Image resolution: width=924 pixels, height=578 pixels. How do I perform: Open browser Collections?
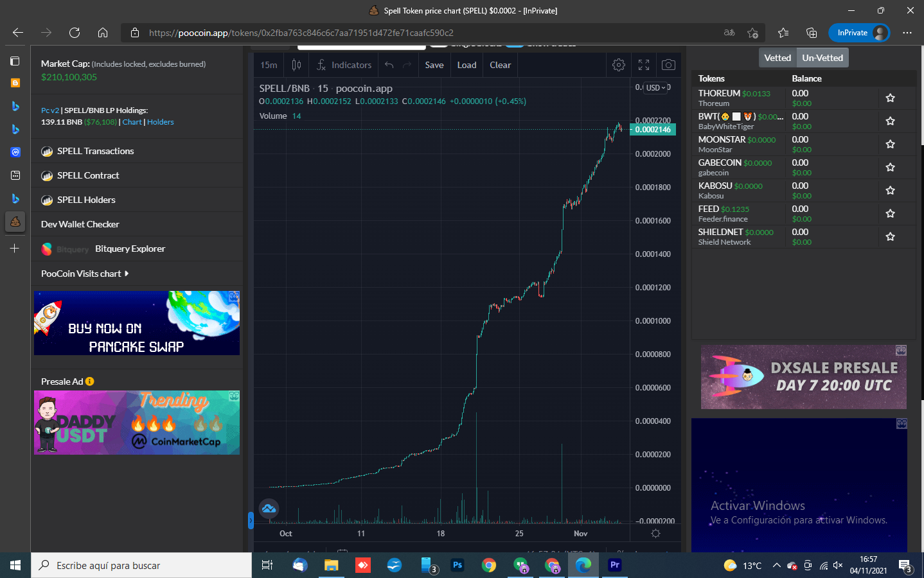tap(812, 33)
